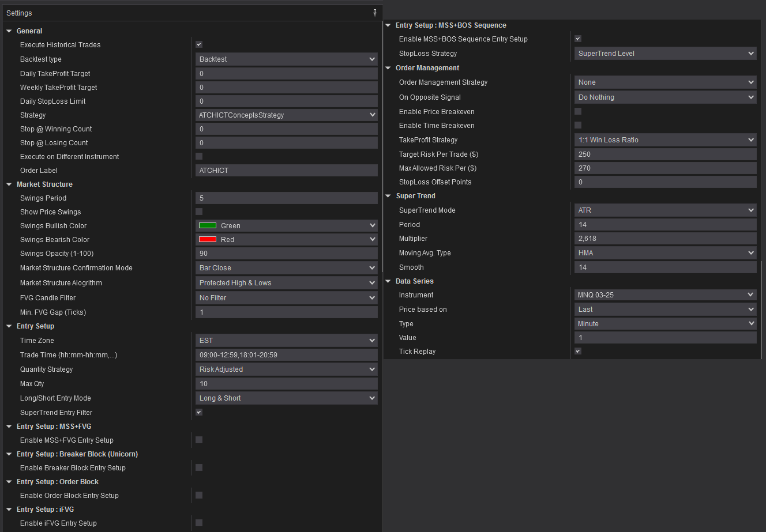Collapse the Super Trend section

tap(388, 196)
